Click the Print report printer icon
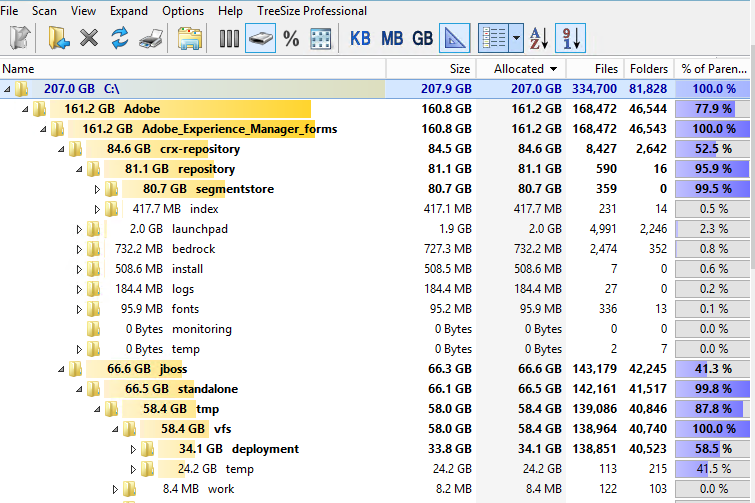 tap(150, 38)
